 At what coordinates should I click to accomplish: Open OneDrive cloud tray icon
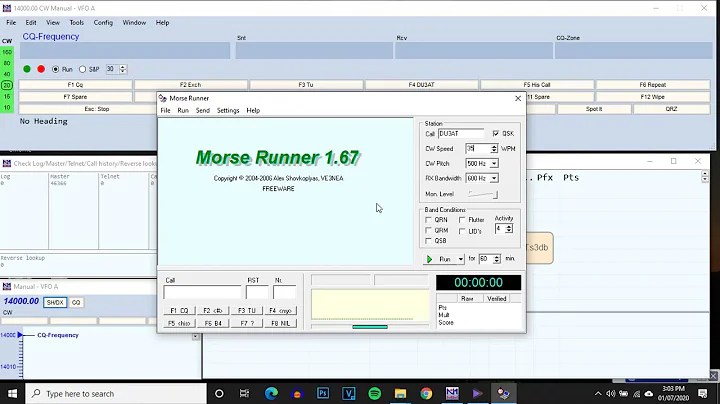pyautogui.click(x=649, y=393)
